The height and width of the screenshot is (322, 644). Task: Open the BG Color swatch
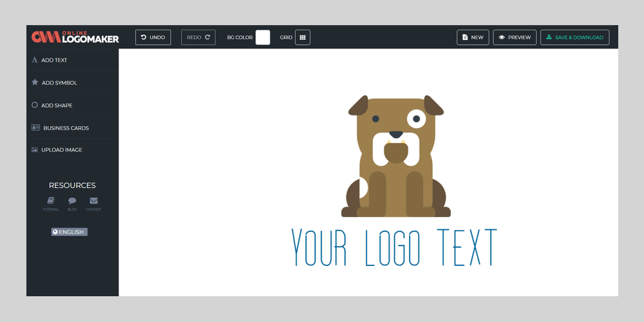click(x=263, y=37)
